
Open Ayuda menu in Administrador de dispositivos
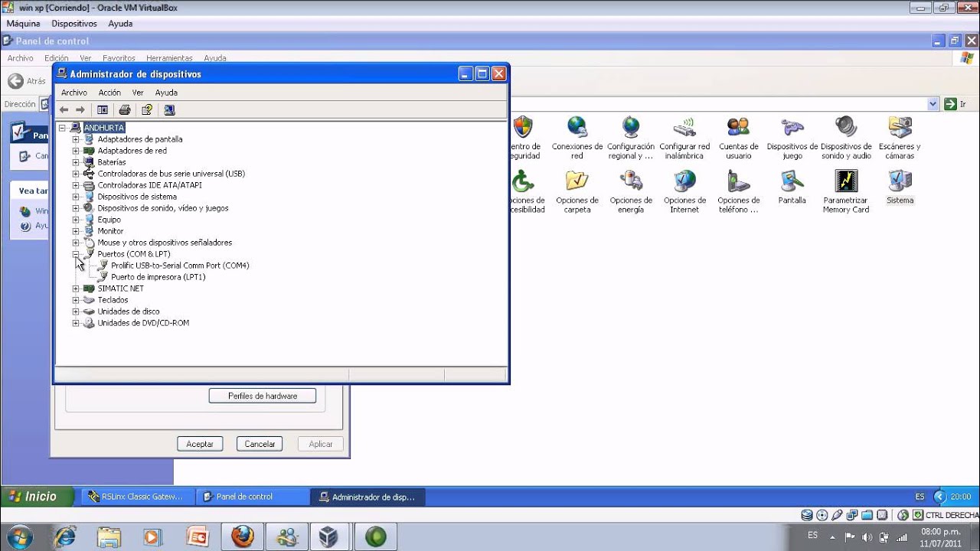pos(166,93)
